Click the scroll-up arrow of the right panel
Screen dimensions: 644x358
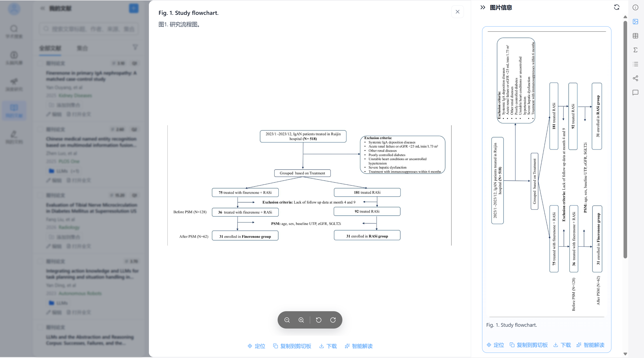(x=625, y=17)
